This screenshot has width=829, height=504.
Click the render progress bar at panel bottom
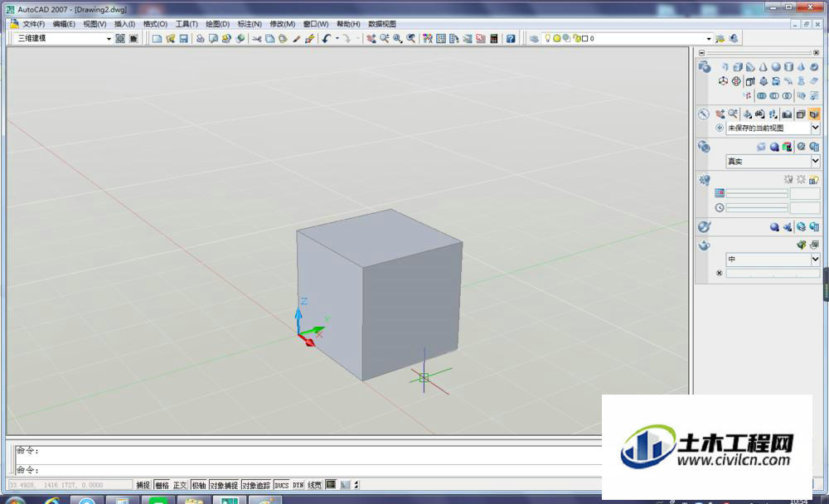[773, 274]
